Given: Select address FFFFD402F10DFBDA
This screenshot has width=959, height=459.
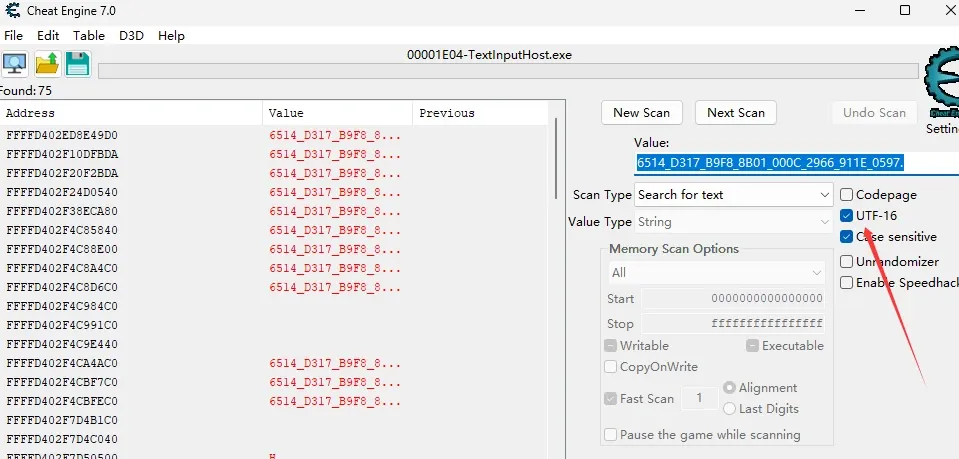Looking at the screenshot, I should 62,154.
